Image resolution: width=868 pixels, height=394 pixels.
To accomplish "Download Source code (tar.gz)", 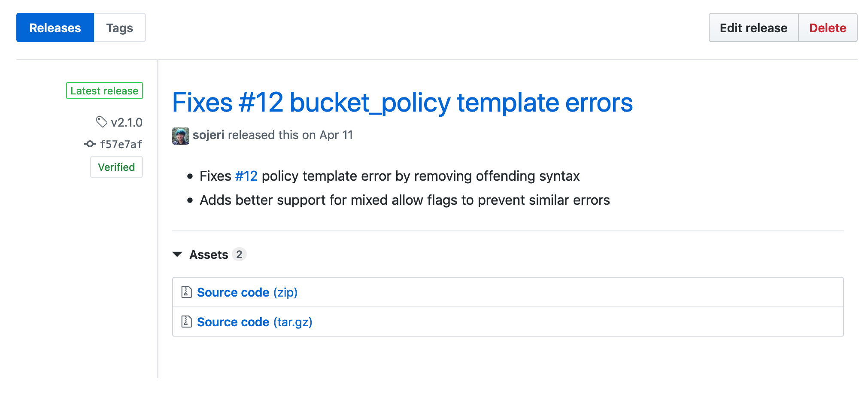I will tap(254, 321).
